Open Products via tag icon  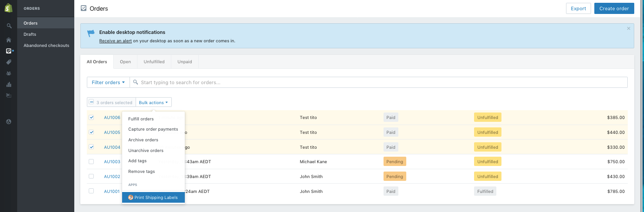[x=8, y=62]
